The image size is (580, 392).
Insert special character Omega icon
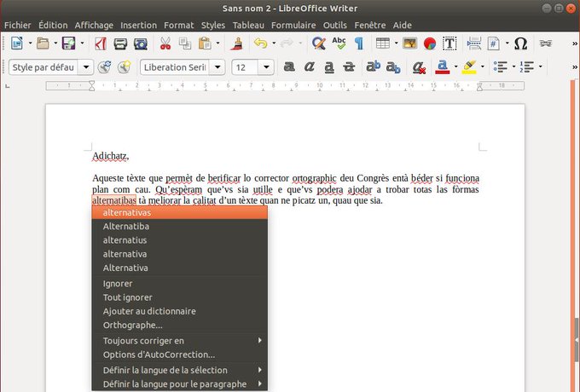(521, 43)
